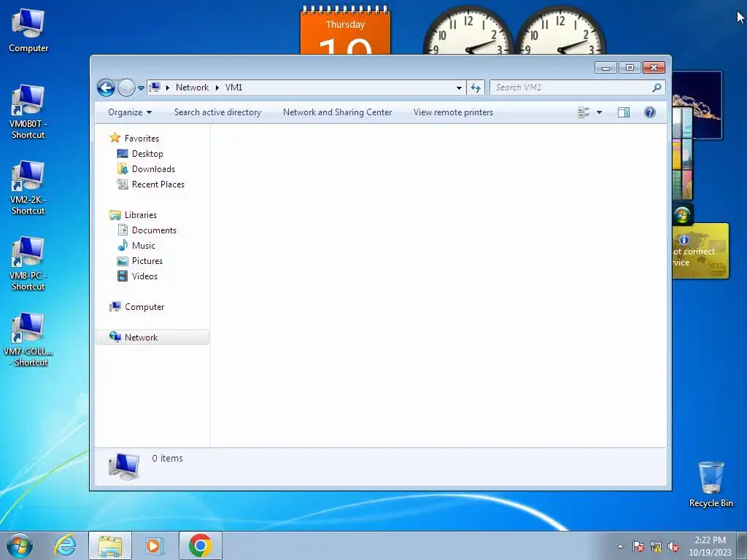Open the recent pages dropdown arrow

click(x=141, y=88)
